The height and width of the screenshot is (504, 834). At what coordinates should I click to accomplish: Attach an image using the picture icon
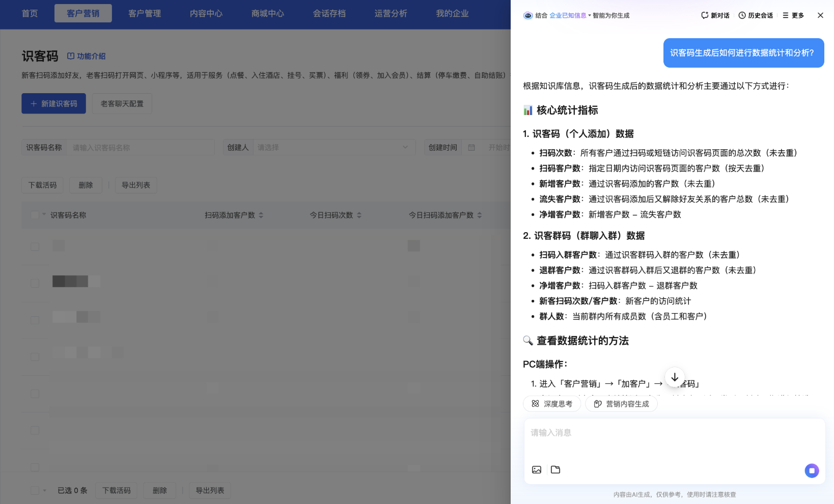click(537, 470)
